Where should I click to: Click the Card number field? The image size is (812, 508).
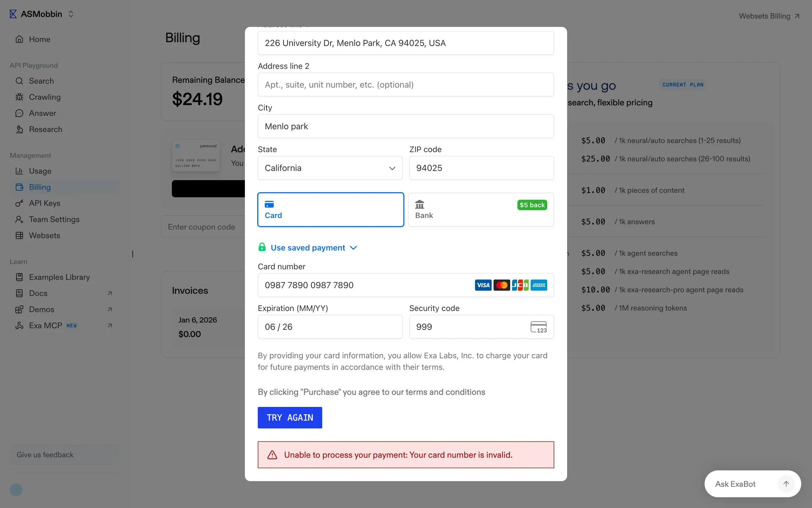click(x=364, y=285)
